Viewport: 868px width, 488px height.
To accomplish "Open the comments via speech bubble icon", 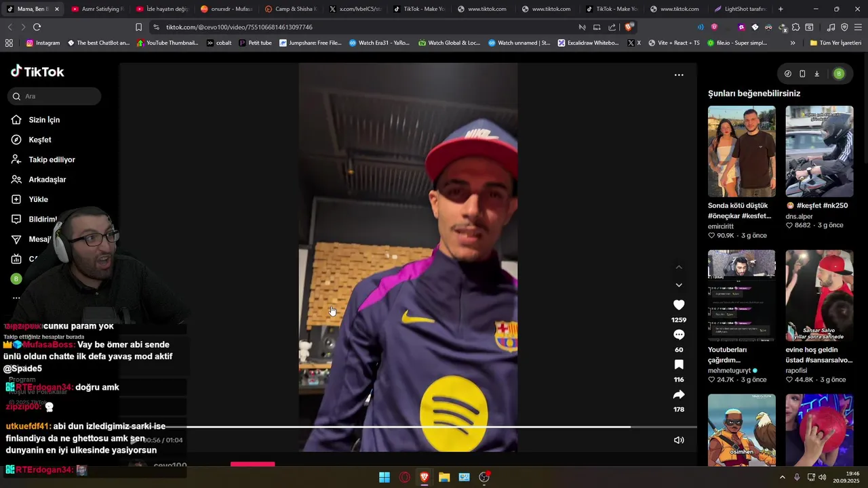I will click(679, 335).
